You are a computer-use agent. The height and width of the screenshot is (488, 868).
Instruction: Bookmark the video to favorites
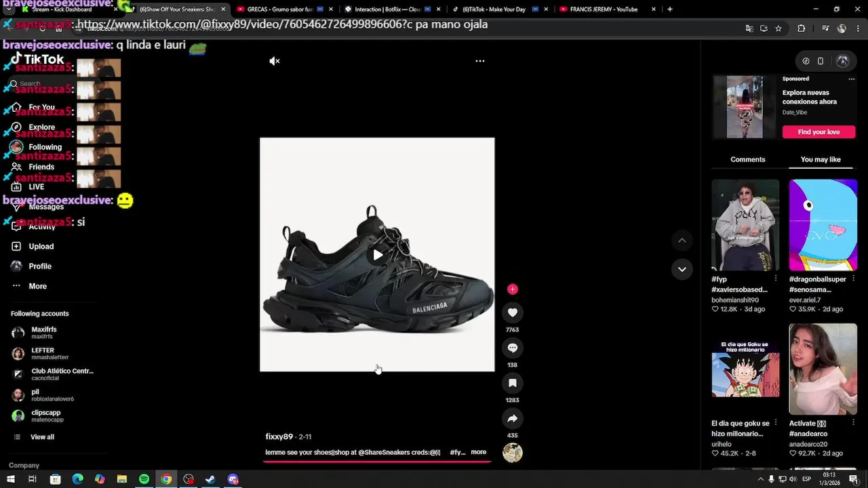pyautogui.click(x=513, y=383)
